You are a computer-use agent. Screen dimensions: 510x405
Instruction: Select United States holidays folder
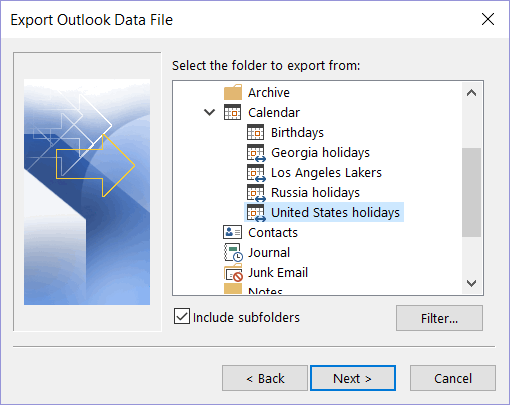coord(324,212)
